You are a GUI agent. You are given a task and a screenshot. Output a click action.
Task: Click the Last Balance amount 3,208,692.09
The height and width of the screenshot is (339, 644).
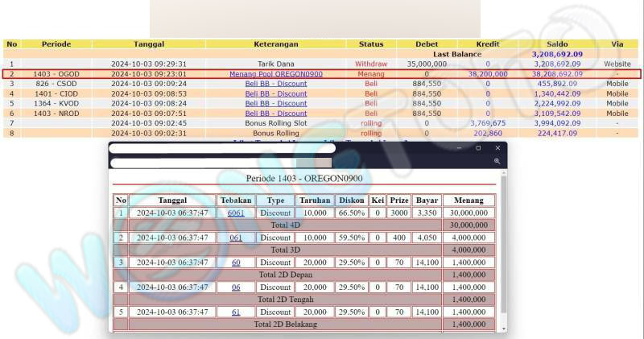point(557,54)
